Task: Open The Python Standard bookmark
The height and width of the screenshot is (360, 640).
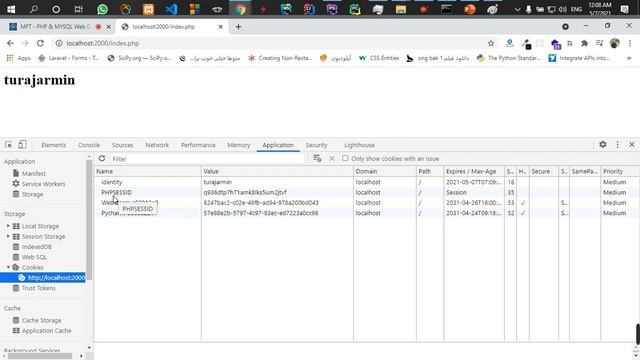Action: pos(509,58)
